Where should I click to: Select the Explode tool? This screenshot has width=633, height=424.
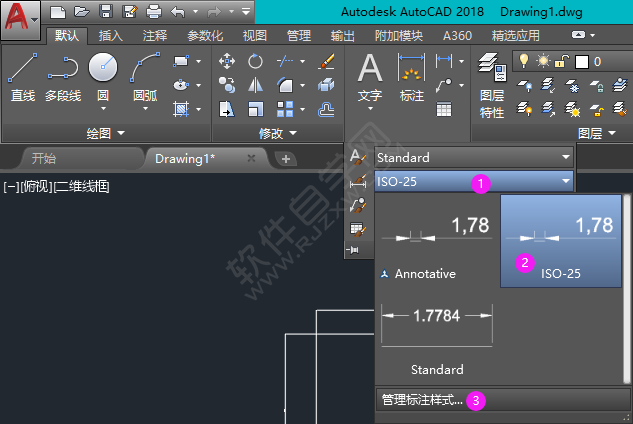326,85
